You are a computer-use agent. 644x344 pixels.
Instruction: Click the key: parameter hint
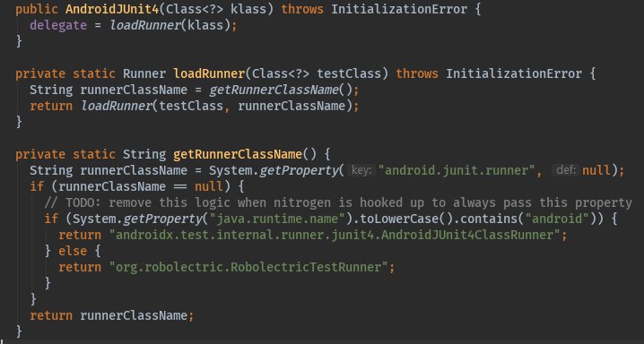[361, 170]
